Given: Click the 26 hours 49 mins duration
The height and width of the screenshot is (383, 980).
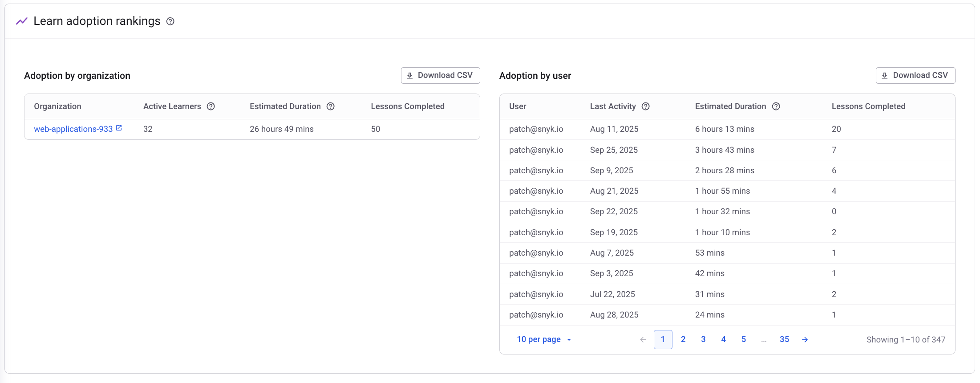Looking at the screenshot, I should tap(282, 129).
